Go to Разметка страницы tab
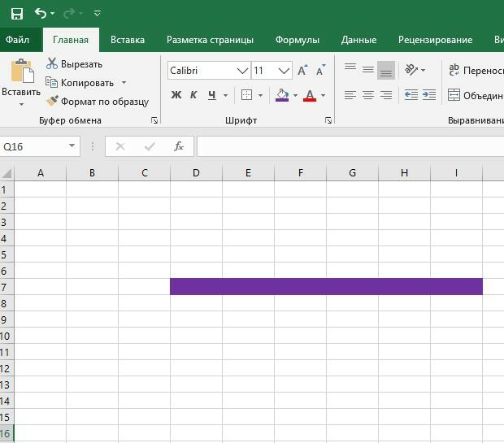This screenshot has height=443, width=504. click(x=210, y=40)
